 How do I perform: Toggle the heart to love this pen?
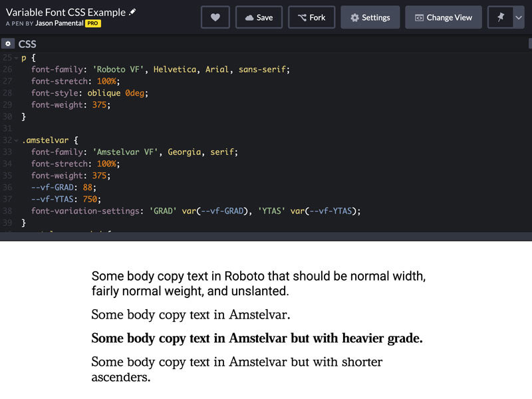coord(215,17)
